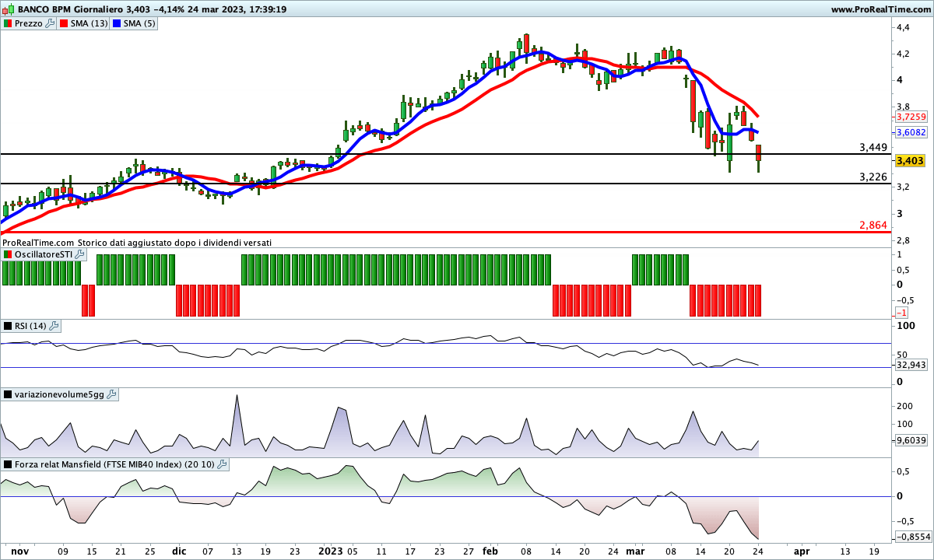Click the RSI 32,943 value label
This screenshot has height=560, width=934.
tap(909, 364)
